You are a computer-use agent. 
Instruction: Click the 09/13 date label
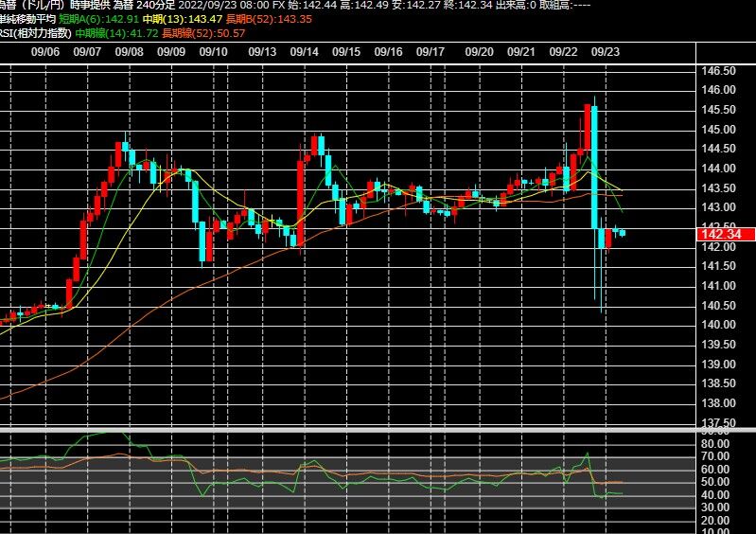tap(262, 52)
